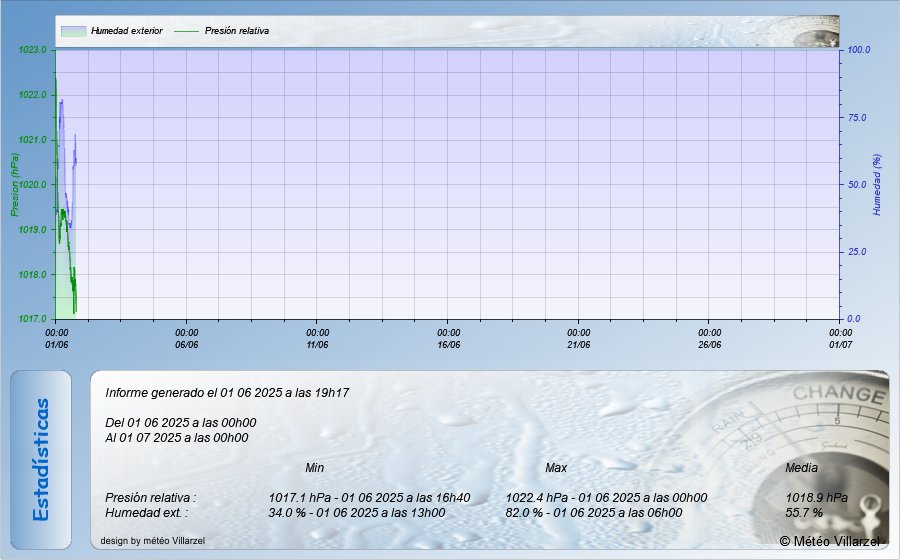Click the '21/06' time axis date label
Image resolution: width=900 pixels, height=560 pixels.
click(579, 345)
